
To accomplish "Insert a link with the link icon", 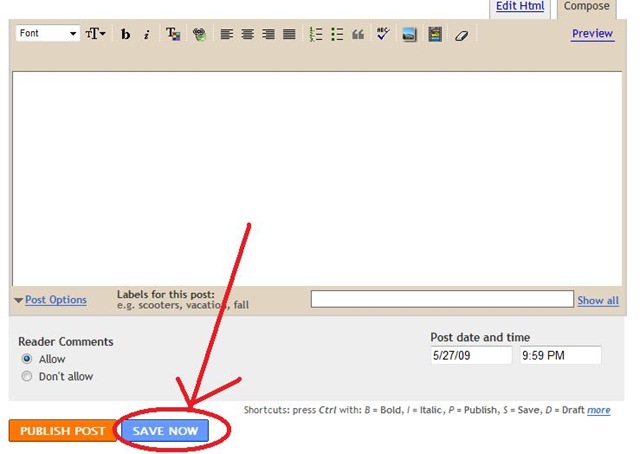I will (200, 34).
